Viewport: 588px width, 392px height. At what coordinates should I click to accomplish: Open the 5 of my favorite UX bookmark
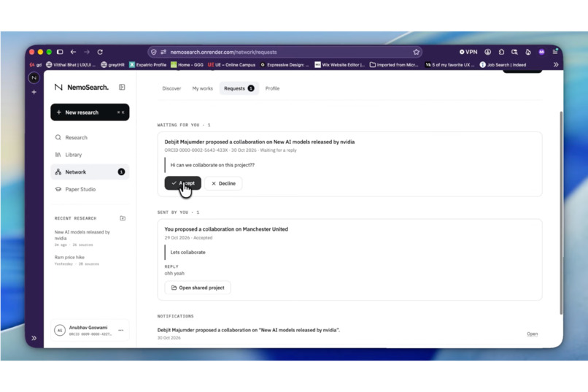click(449, 64)
